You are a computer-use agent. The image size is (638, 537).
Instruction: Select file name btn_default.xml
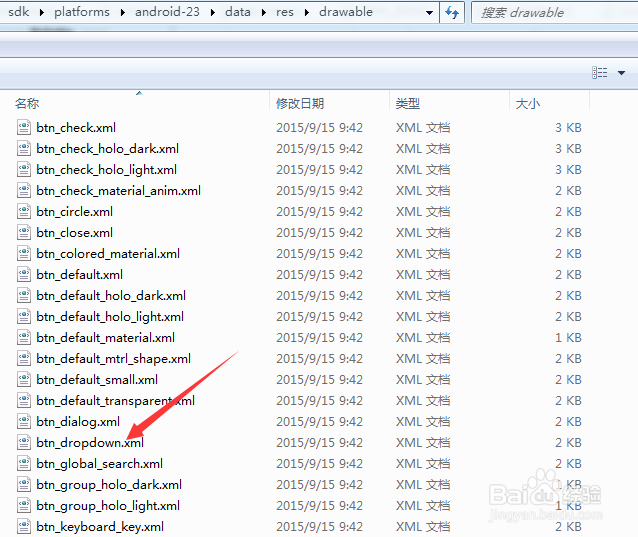(79, 275)
